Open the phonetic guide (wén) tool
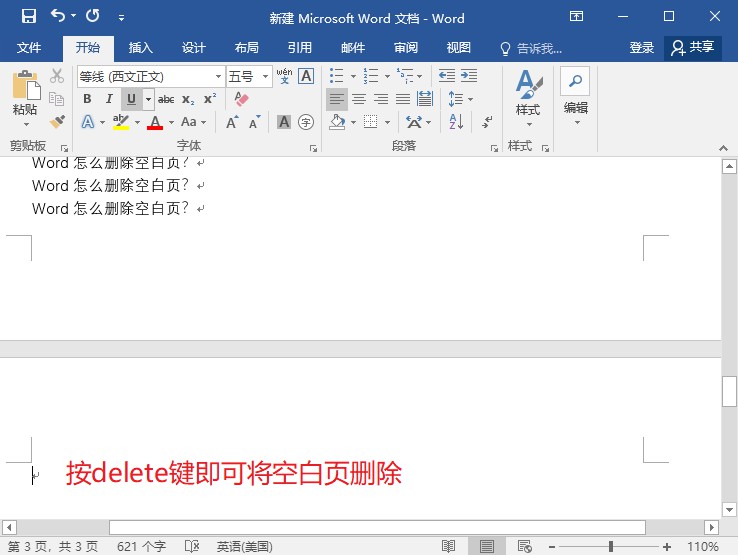The image size is (738, 555). [x=284, y=76]
